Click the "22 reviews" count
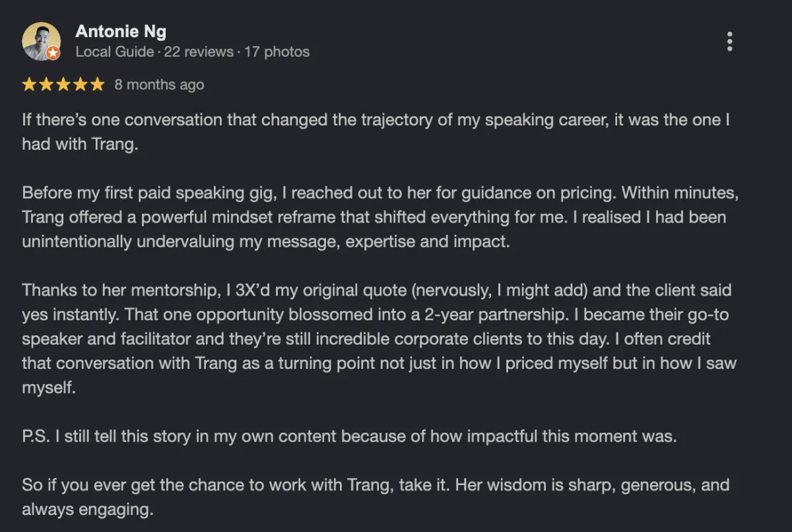Image resolution: width=792 pixels, height=532 pixels. [x=199, y=51]
